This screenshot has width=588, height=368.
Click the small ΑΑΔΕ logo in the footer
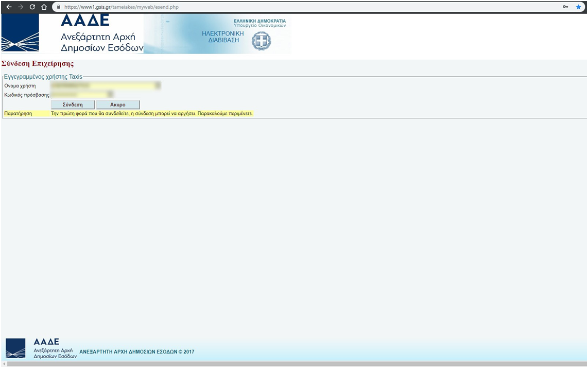15,348
